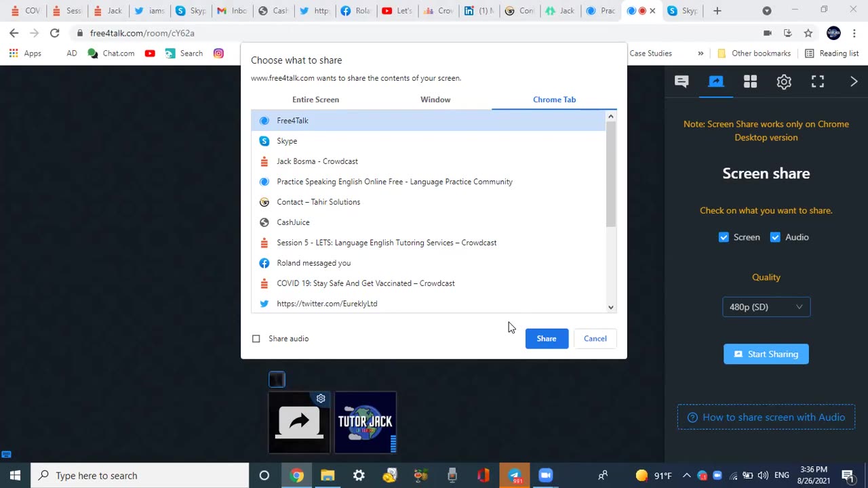Click scroll up arrow in tab list

[x=611, y=117]
